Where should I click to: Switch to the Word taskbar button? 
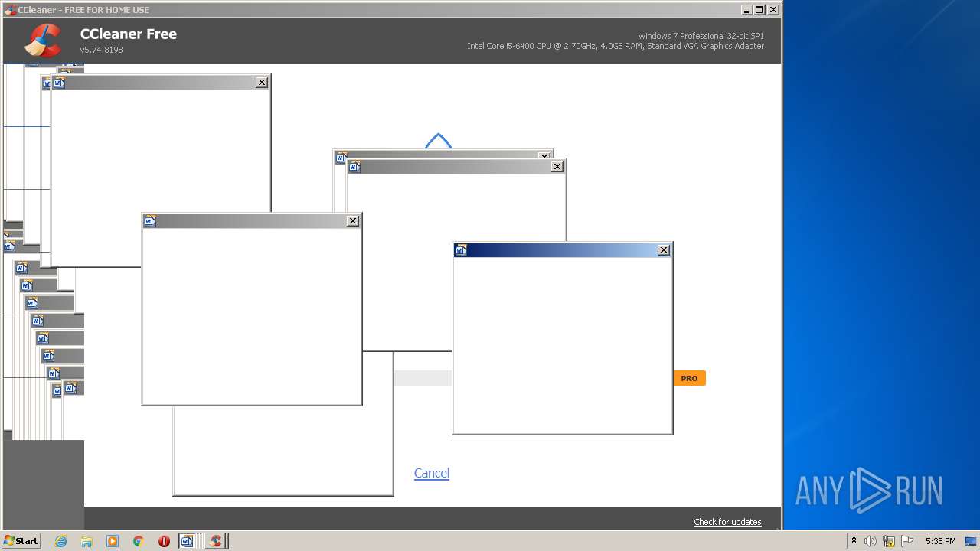coord(190,541)
